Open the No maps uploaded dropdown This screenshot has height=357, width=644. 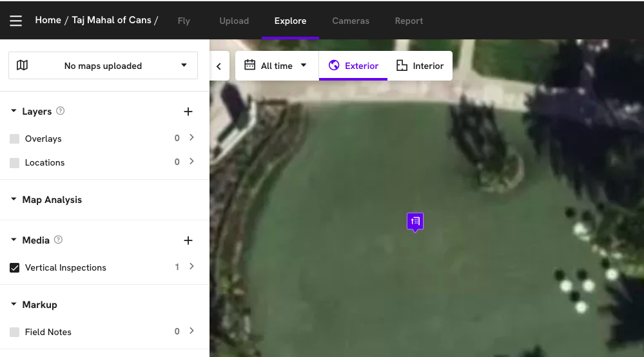(103, 66)
